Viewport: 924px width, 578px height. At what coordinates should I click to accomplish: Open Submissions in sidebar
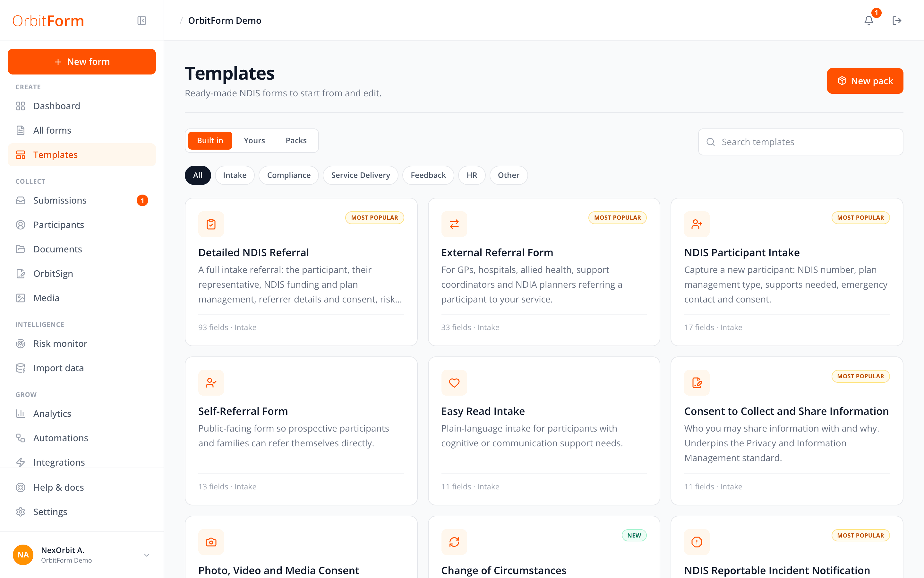click(82, 200)
